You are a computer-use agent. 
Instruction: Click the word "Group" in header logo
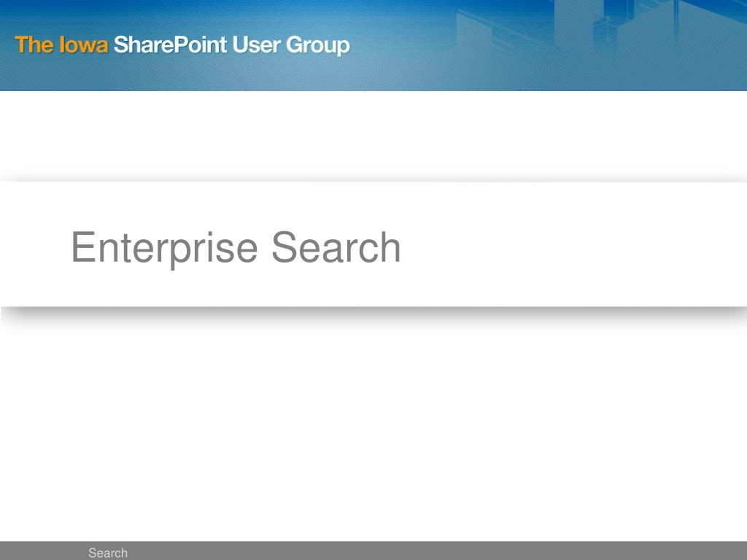(318, 46)
